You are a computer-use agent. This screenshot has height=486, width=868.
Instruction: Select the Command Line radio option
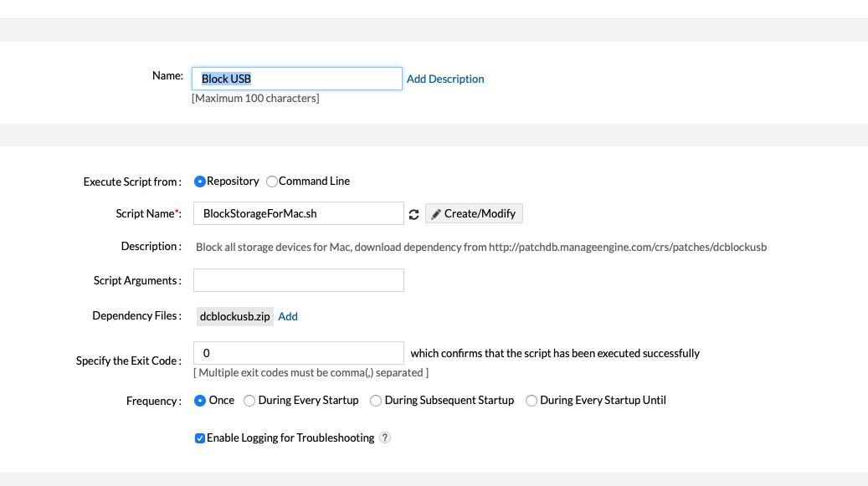(272, 182)
